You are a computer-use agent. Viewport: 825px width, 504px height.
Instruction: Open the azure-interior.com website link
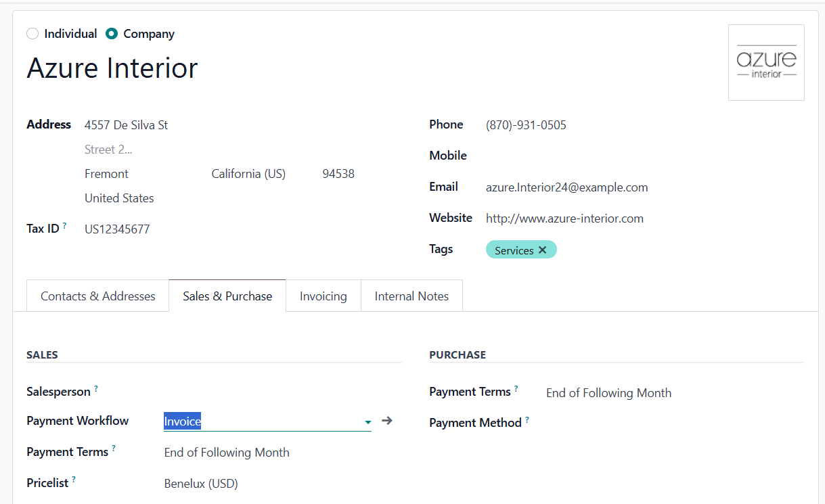[x=564, y=218]
